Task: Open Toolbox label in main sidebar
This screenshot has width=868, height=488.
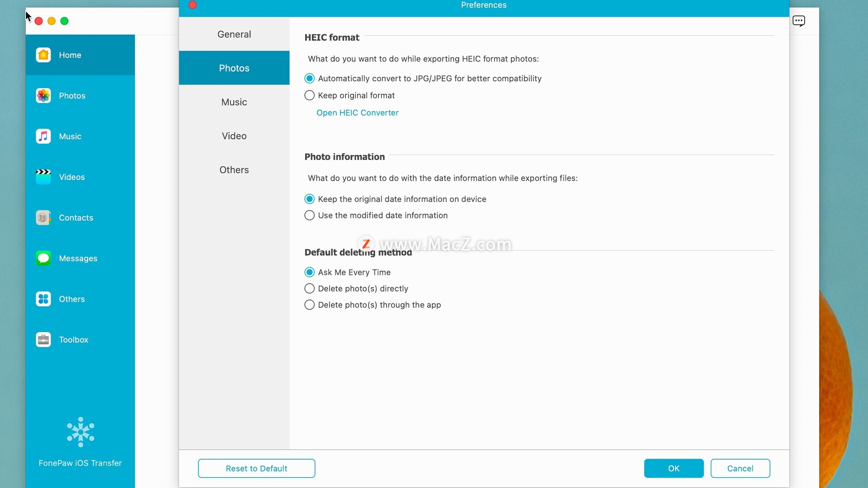Action: click(74, 340)
